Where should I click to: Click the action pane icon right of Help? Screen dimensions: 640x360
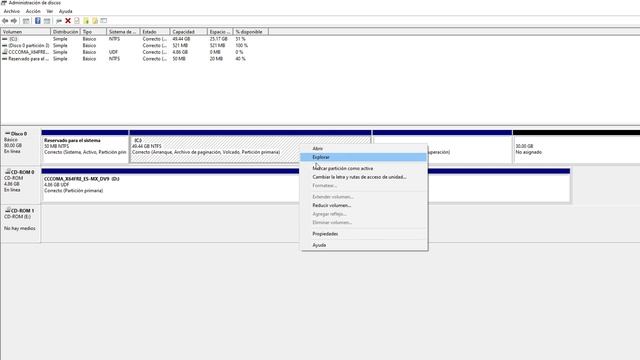pyautogui.click(x=47, y=20)
